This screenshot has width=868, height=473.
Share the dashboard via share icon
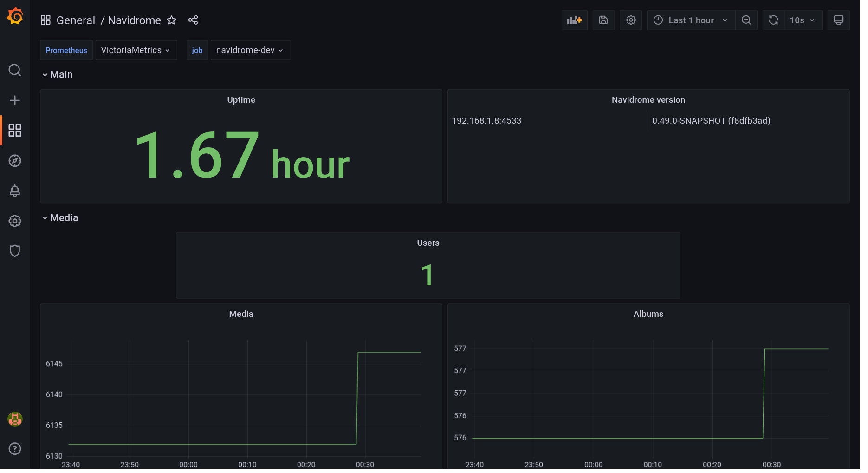tap(193, 20)
